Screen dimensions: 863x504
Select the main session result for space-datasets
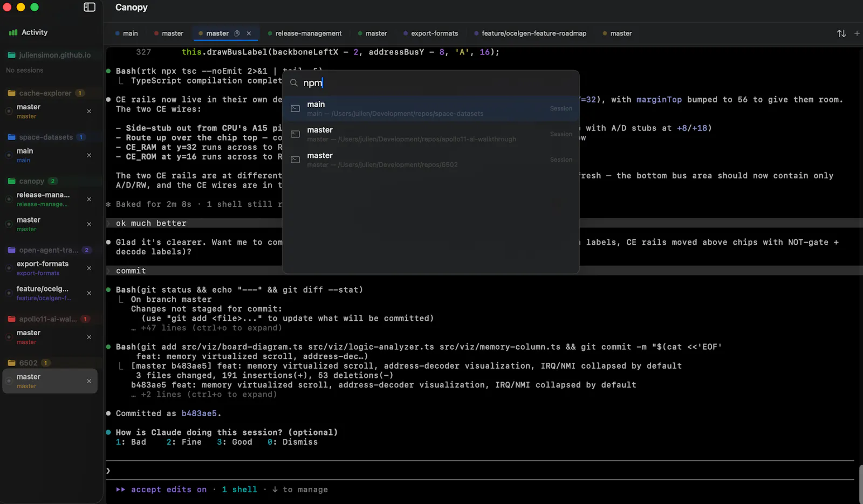coord(431,108)
